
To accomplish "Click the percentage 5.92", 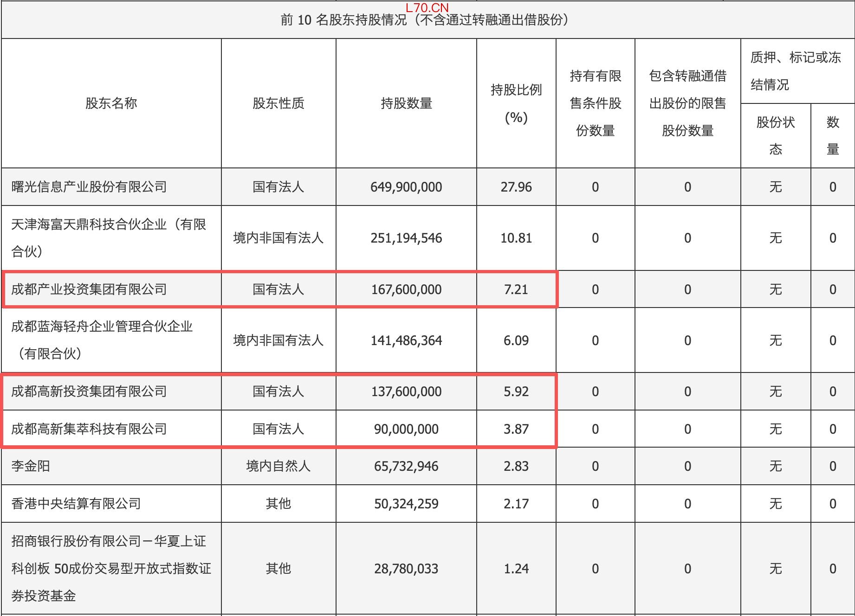I will 516,391.
